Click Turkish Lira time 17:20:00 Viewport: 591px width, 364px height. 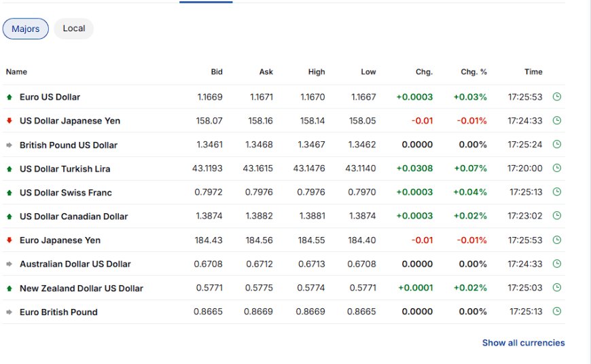(525, 168)
